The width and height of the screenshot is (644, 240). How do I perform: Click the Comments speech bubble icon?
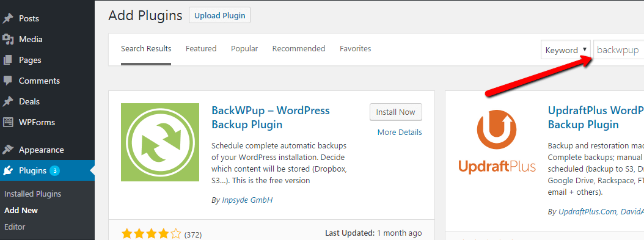(x=8, y=81)
